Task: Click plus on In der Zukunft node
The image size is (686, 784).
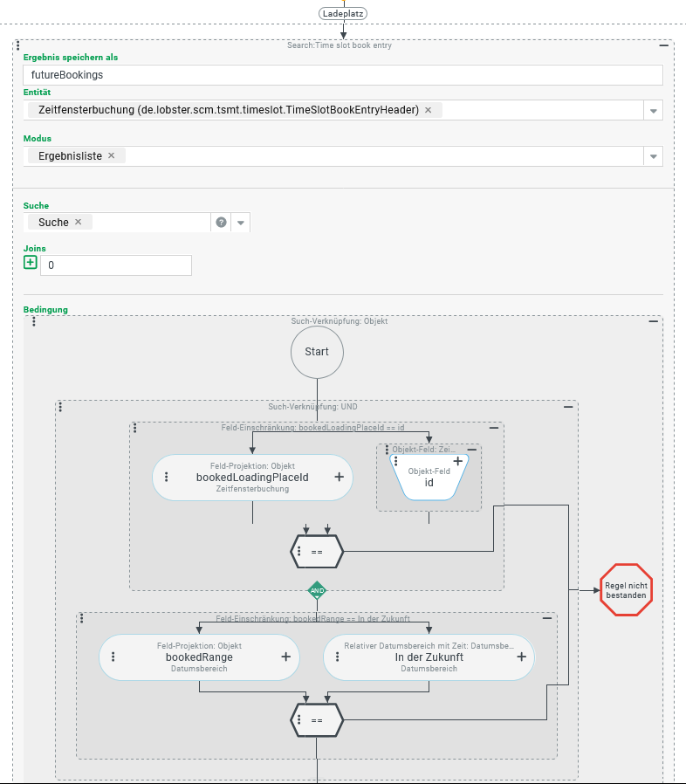Action: 521,657
